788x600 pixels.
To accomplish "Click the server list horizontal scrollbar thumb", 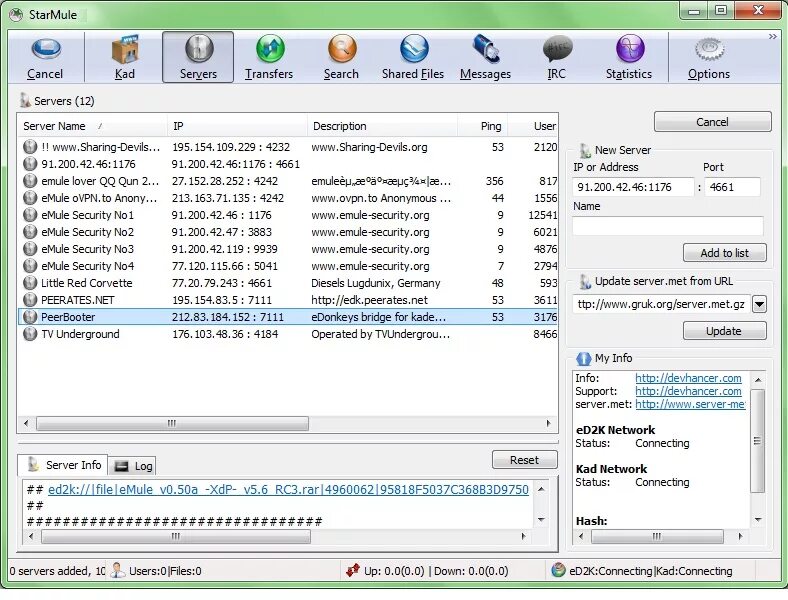I will point(172,423).
